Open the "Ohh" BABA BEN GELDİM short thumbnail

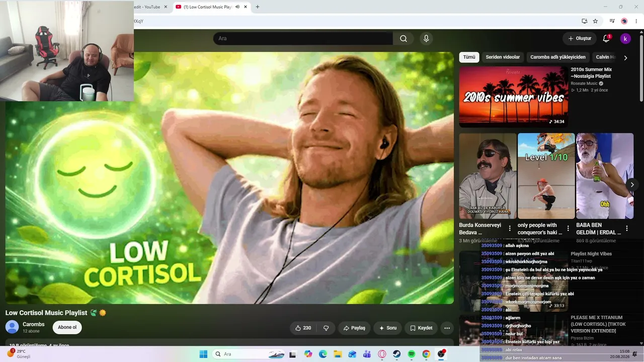coord(605,176)
